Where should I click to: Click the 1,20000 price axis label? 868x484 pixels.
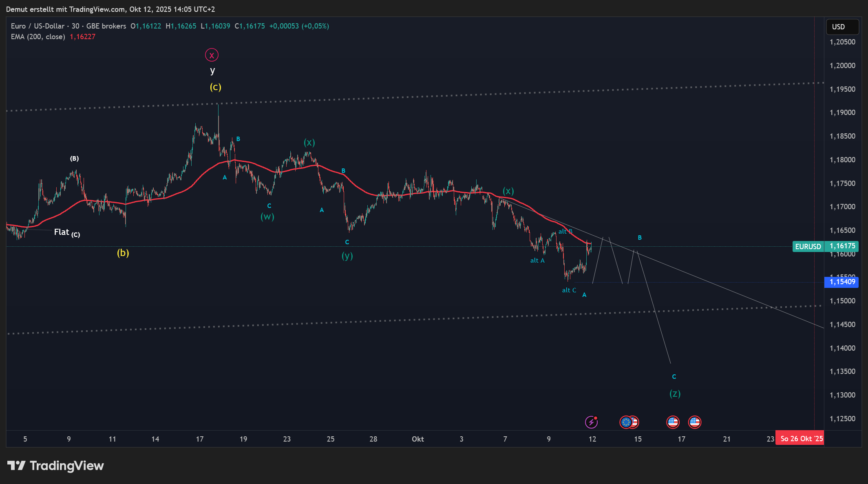pyautogui.click(x=842, y=66)
